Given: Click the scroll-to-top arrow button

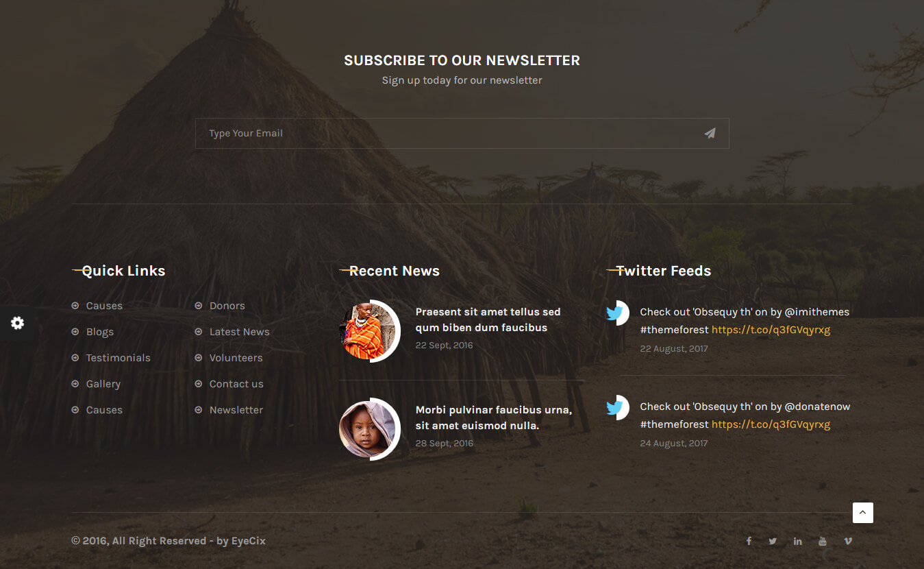Looking at the screenshot, I should (x=862, y=513).
